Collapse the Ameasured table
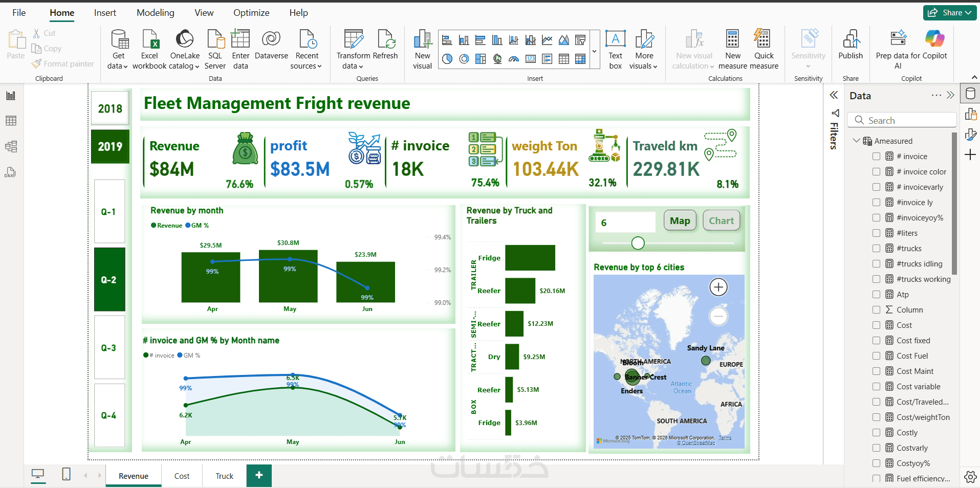 click(856, 141)
